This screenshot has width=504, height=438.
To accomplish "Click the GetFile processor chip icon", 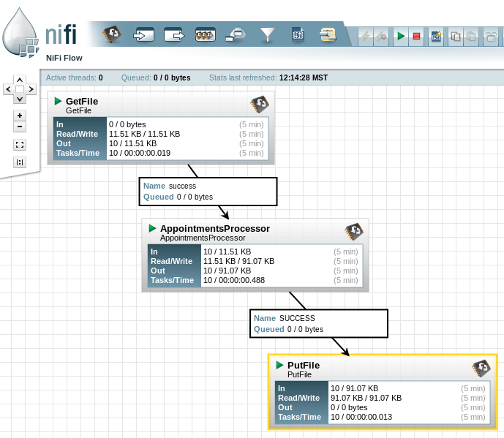I will pyautogui.click(x=260, y=104).
